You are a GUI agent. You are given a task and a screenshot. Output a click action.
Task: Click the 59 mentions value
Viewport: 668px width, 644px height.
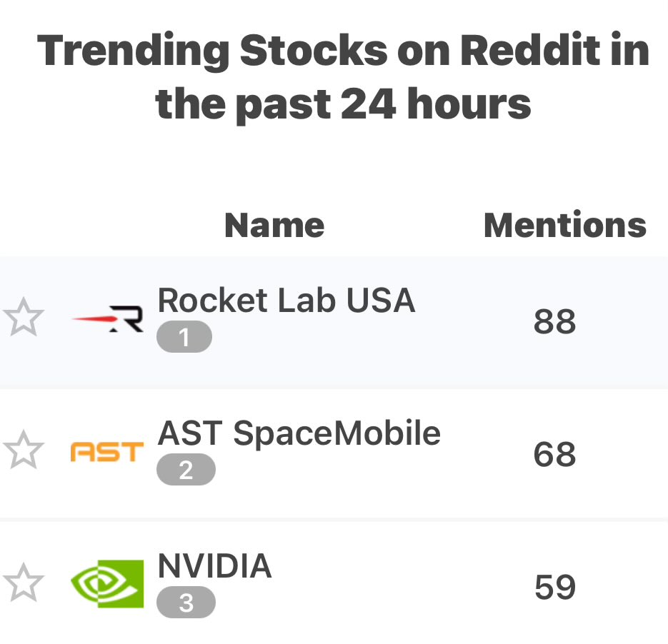coord(555,587)
